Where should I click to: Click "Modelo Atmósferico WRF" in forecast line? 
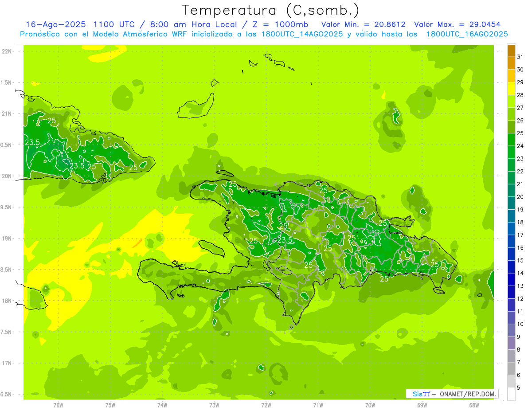click(x=145, y=34)
